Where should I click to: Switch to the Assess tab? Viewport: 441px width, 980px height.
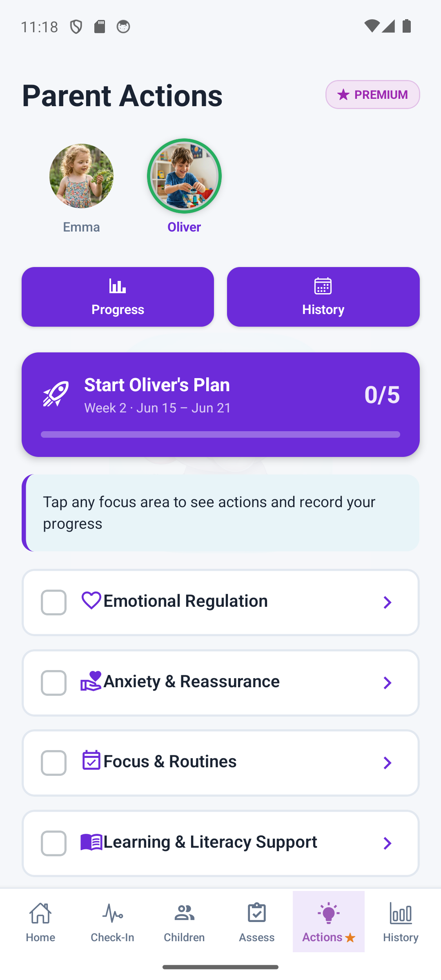pyautogui.click(x=256, y=922)
